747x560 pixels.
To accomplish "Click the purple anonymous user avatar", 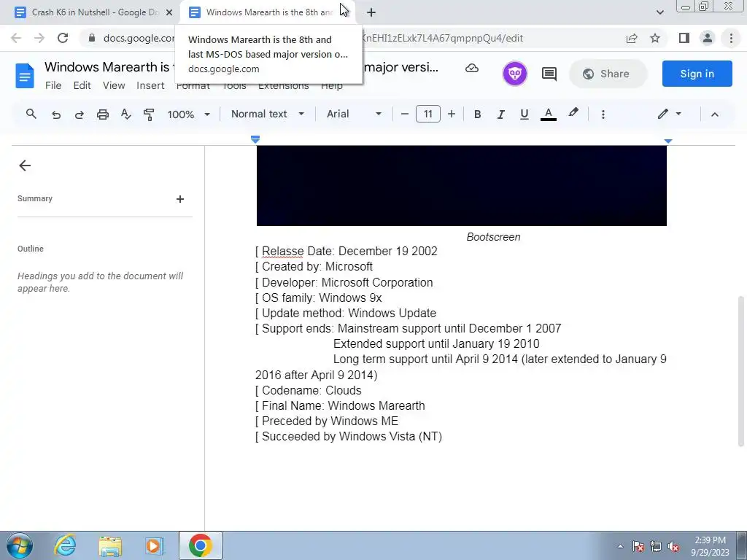I will click(514, 74).
